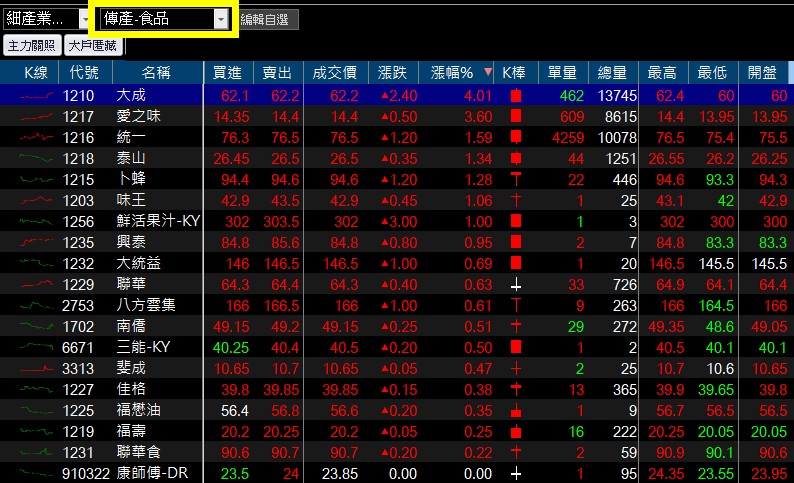Screen dimensions: 794x483
Task: Click 統一 single volume value 4259
Action: coord(568,138)
